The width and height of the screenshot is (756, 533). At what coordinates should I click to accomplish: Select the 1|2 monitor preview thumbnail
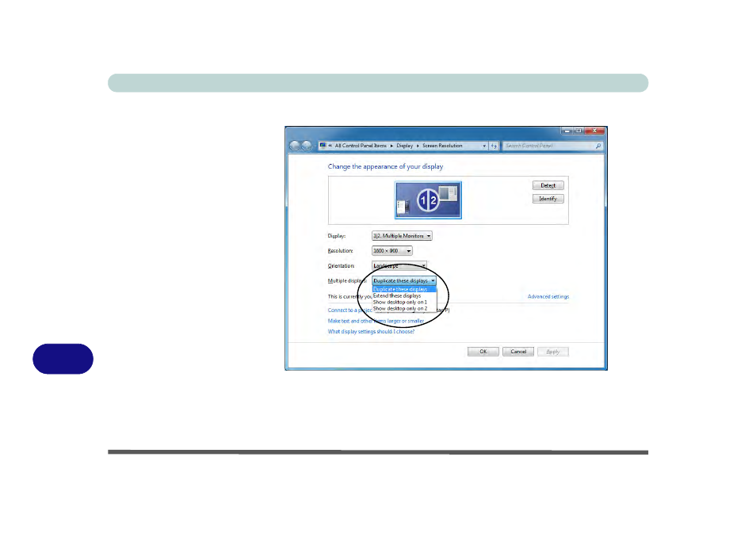428,200
